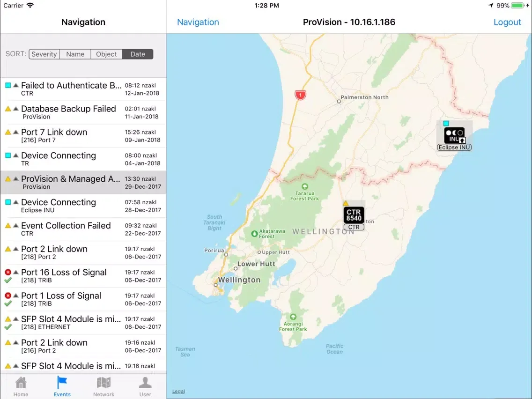Tap the Logout button

pos(507,22)
